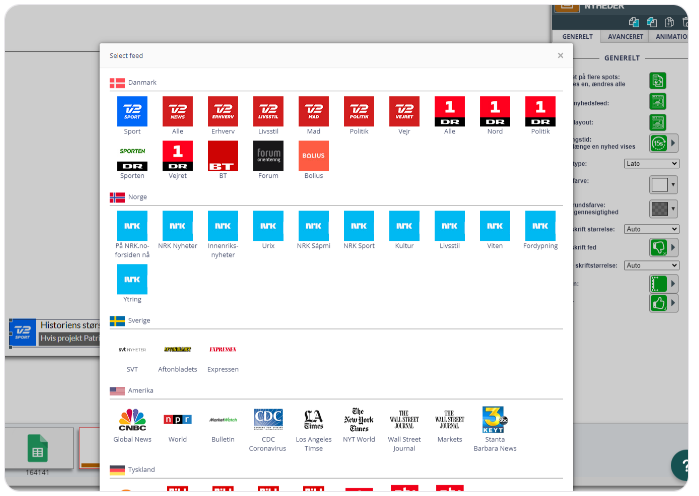Open the font type Lato dropdown
This screenshot has height=496, width=699.
651,164
